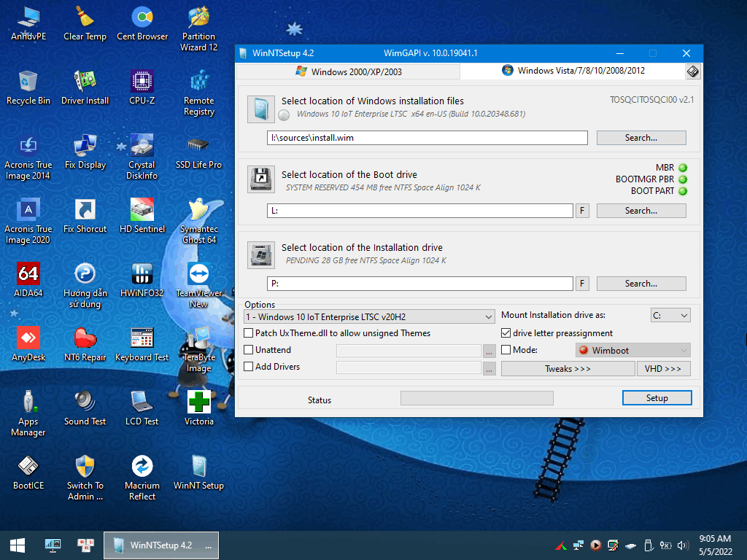Click the F button next to Installation drive

point(582,284)
